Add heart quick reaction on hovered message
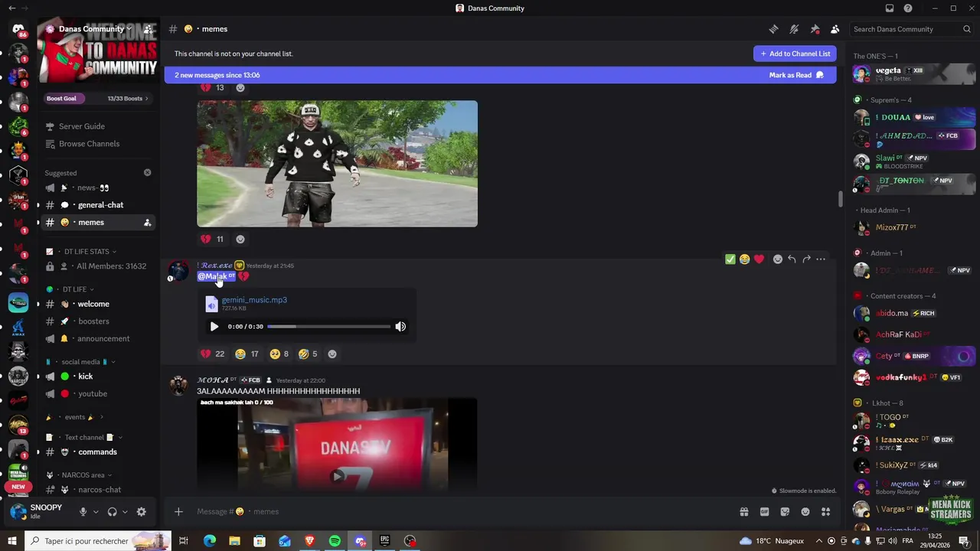Viewport: 980px width, 551px height. [759, 259]
